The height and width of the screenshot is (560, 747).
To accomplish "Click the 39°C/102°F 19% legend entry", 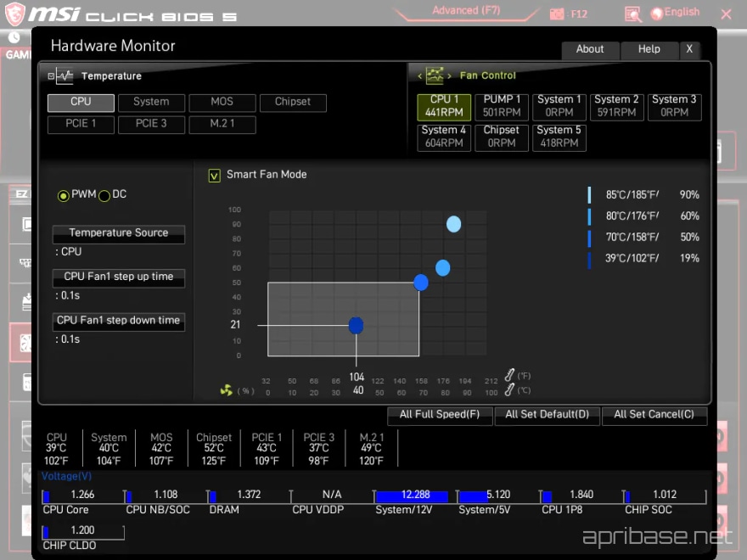I will [643, 258].
